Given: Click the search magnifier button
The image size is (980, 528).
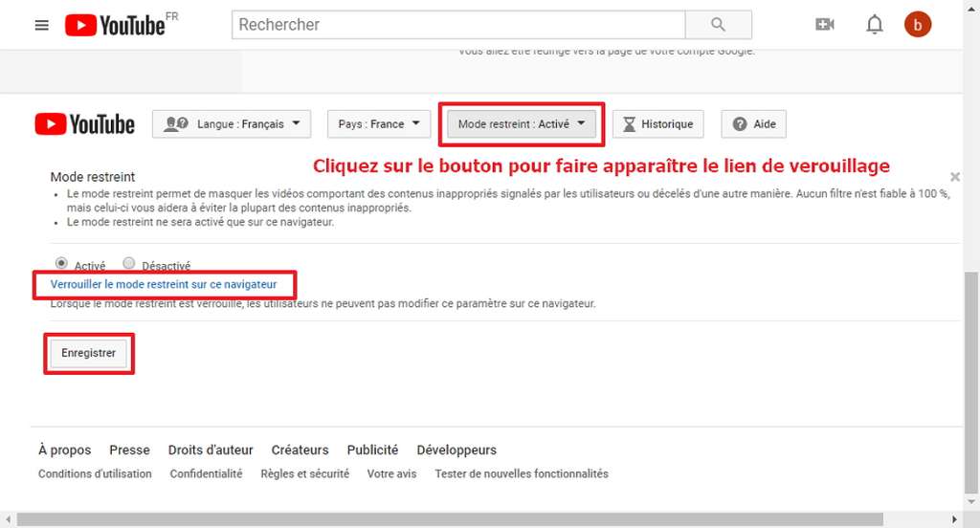Looking at the screenshot, I should pos(718,25).
